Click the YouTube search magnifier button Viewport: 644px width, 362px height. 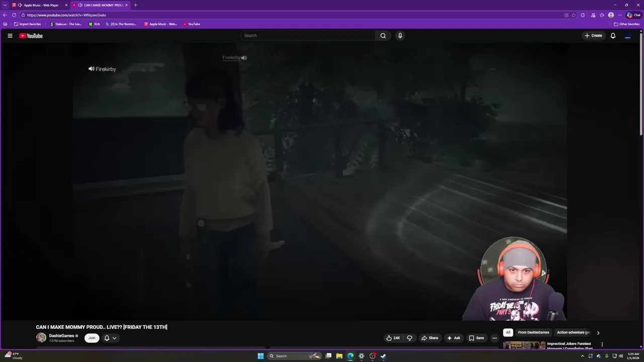coord(383,36)
